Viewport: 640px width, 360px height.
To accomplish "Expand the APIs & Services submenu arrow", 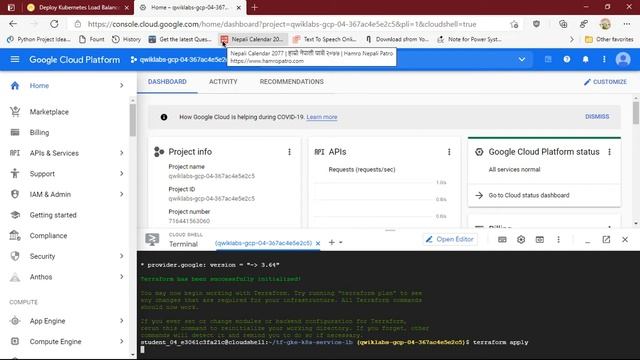I will click(x=122, y=153).
